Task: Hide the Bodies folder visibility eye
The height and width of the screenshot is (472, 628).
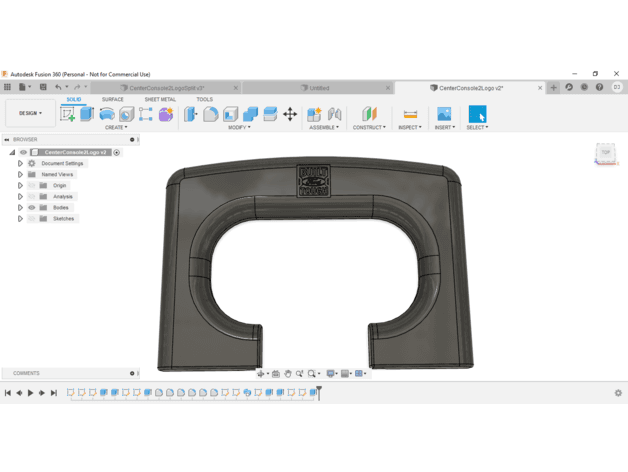Action: pos(32,208)
